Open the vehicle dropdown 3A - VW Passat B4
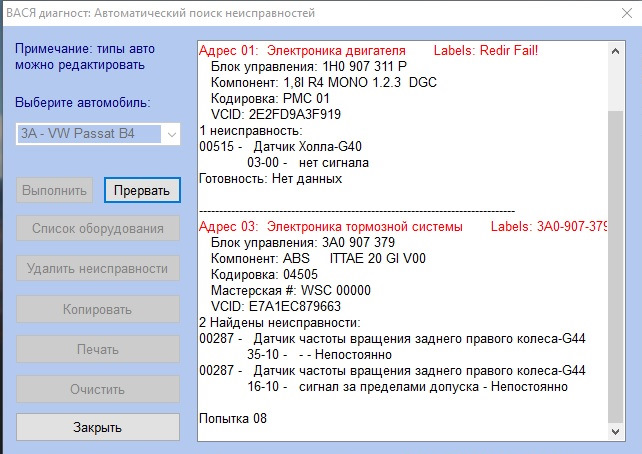The width and height of the screenshot is (642, 454). pyautogui.click(x=98, y=134)
